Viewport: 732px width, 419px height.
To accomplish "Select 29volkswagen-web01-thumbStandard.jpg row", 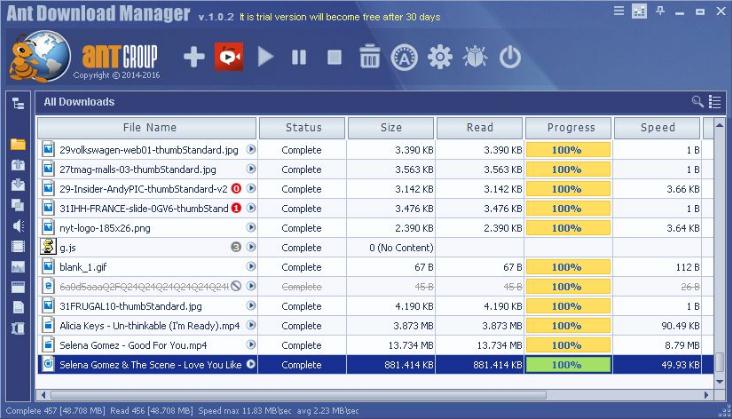I will tap(376, 150).
